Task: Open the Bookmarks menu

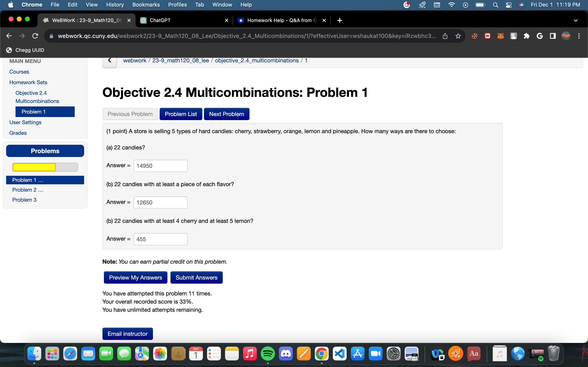Action: [x=146, y=5]
